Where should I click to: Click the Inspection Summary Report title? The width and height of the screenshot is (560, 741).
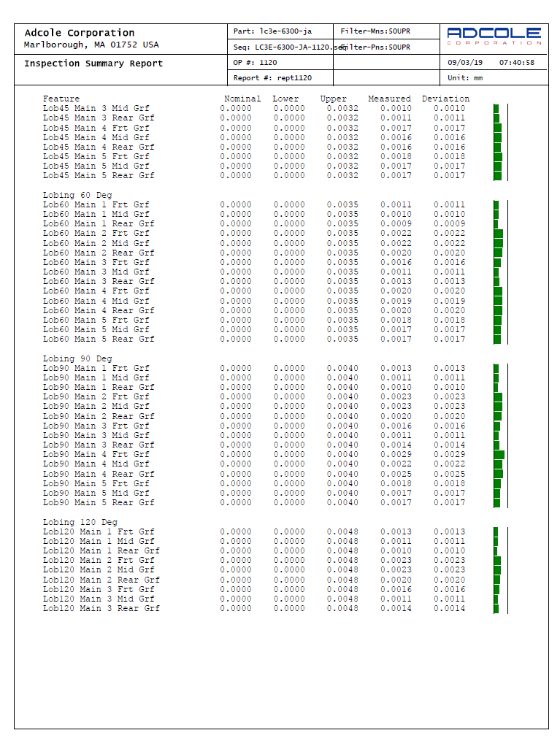coord(93,64)
